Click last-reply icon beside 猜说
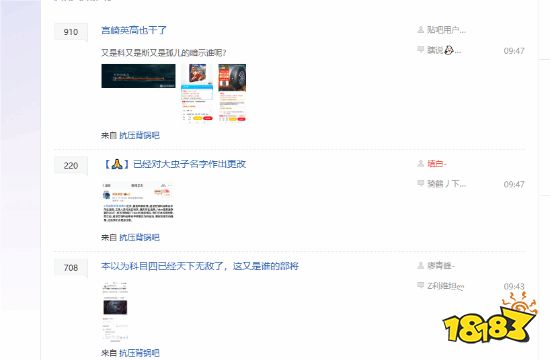The height and width of the screenshot is (360, 550). click(421, 49)
